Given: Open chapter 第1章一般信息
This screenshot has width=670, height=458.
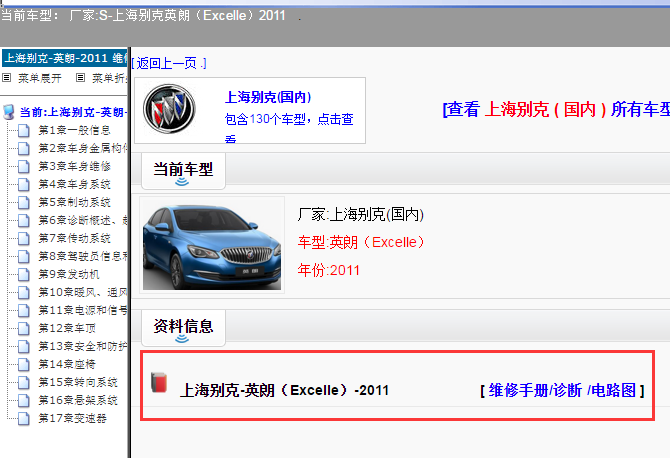Looking at the screenshot, I should (x=74, y=130).
